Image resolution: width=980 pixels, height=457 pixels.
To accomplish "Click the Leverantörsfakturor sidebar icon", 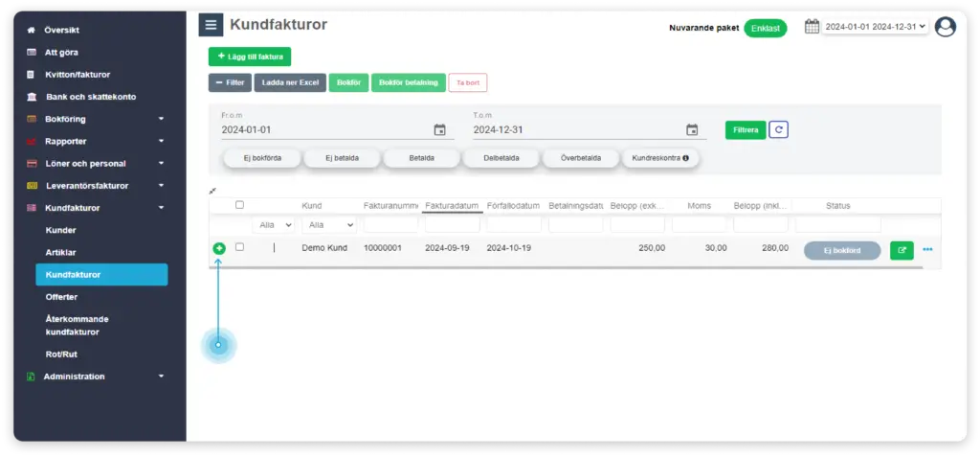I will coord(33,186).
